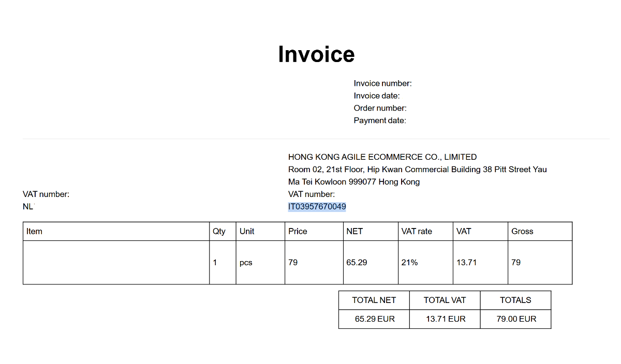621x364 pixels.
Task: Select the 'Invoice date:' label
Action: (377, 96)
